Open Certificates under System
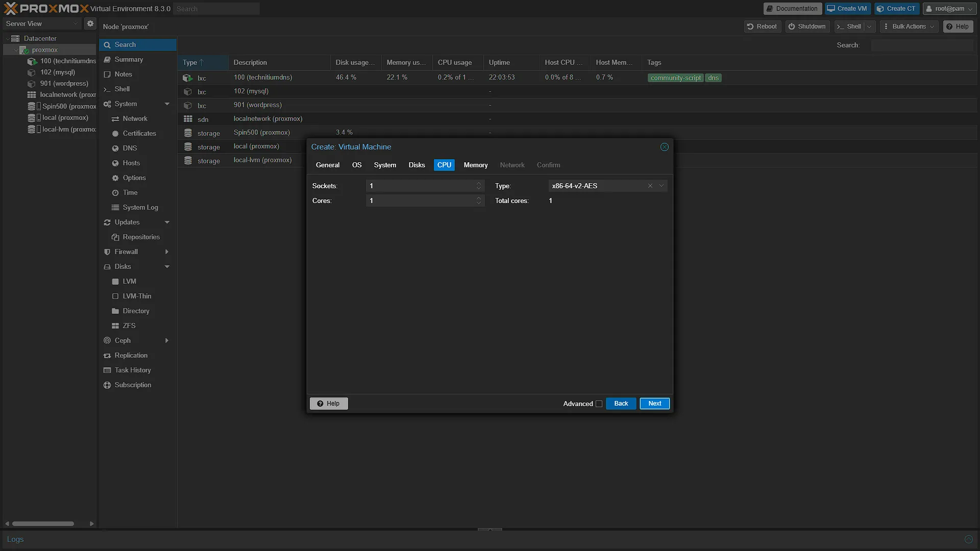 point(138,134)
